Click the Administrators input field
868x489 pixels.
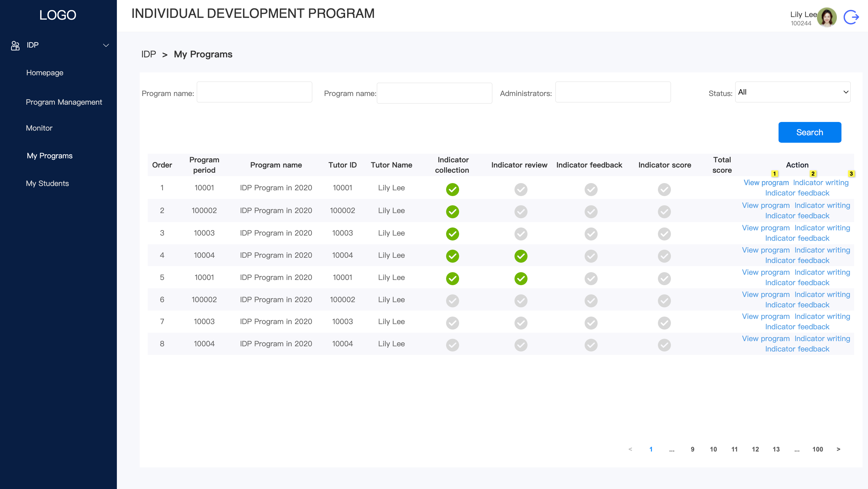613,92
